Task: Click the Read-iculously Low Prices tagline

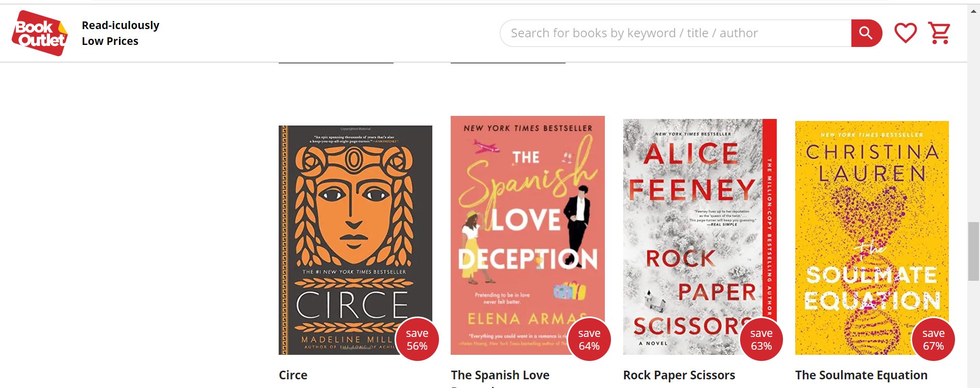Action: point(120,33)
